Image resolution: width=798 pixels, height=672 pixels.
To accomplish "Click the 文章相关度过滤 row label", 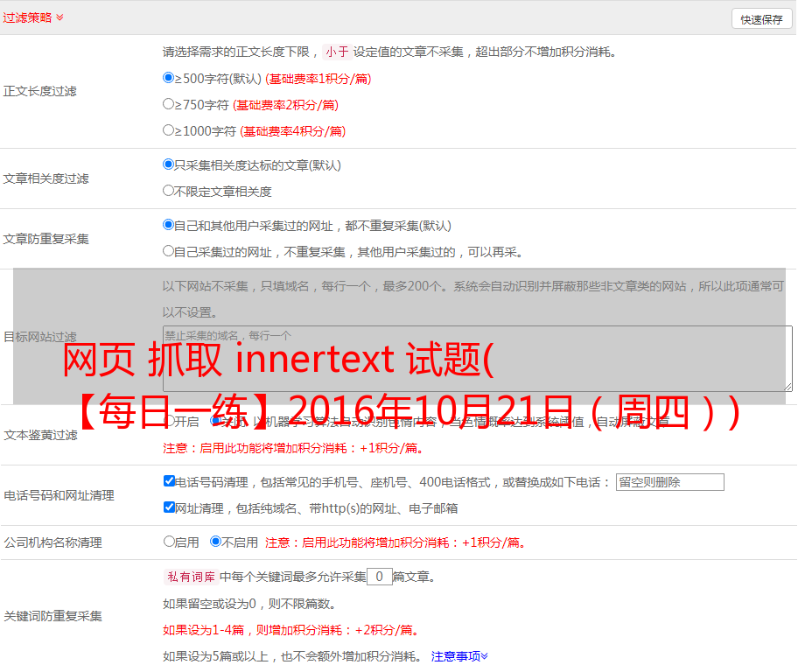I will pos(45,178).
